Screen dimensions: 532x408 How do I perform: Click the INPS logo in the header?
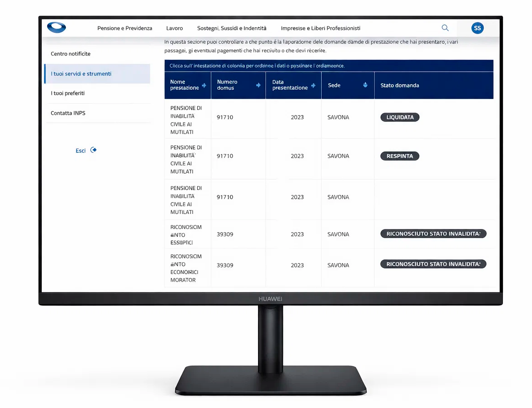click(x=56, y=28)
